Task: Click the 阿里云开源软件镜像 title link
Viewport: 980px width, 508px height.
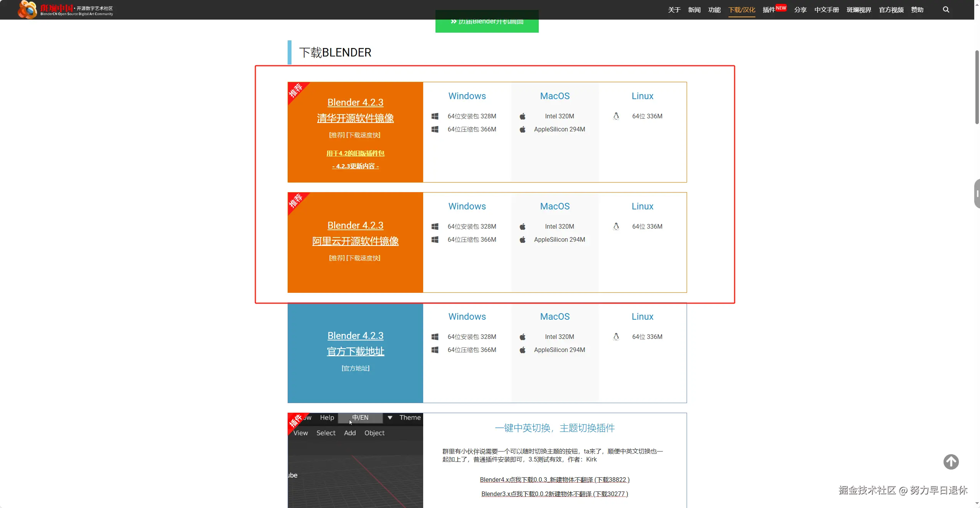Action: pos(355,241)
